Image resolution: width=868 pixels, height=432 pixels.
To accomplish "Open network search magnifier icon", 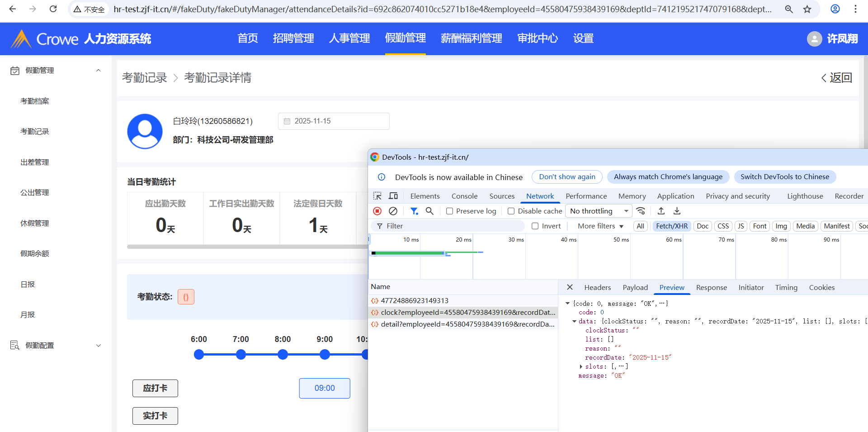I will click(429, 211).
